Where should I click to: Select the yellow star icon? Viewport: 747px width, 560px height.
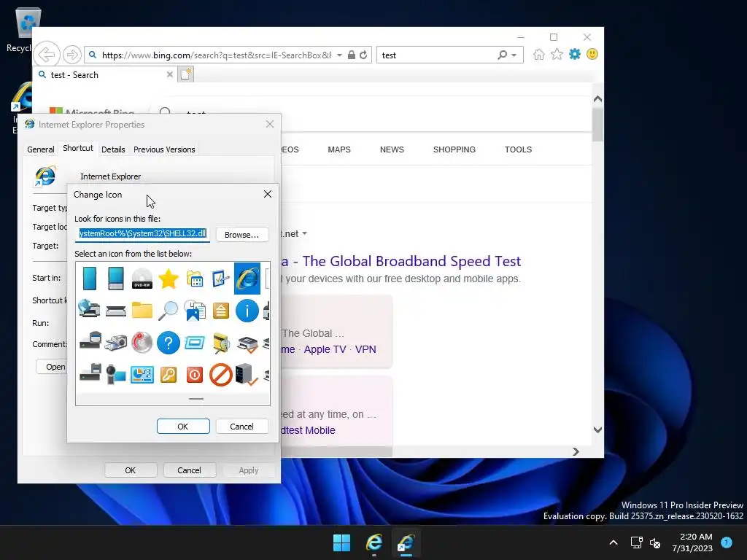(x=169, y=279)
